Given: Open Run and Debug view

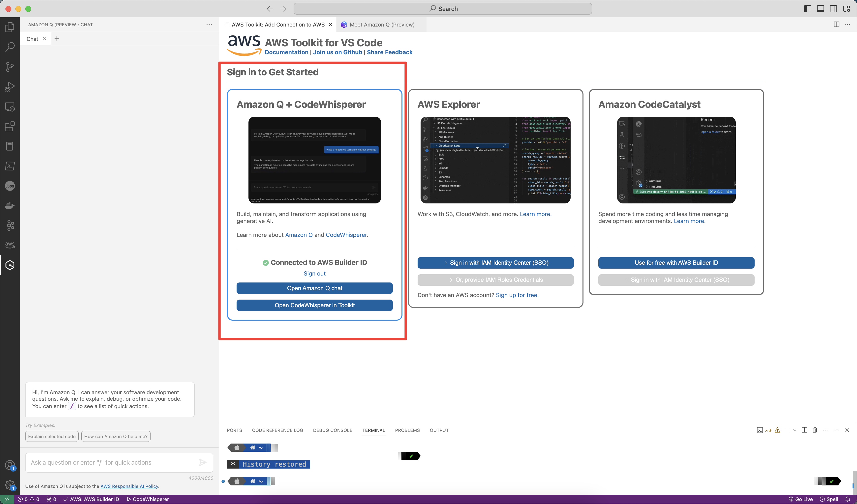Looking at the screenshot, I should (10, 87).
